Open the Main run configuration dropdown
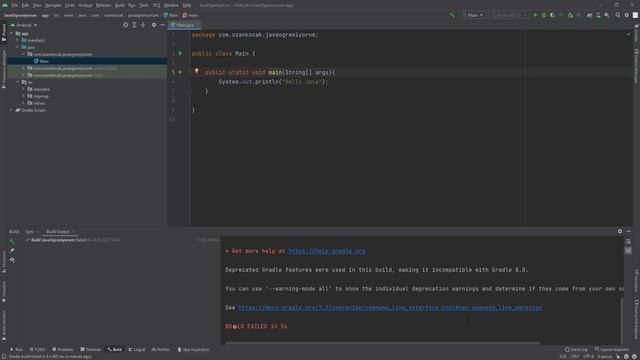The height and width of the screenshot is (360, 640). point(473,15)
